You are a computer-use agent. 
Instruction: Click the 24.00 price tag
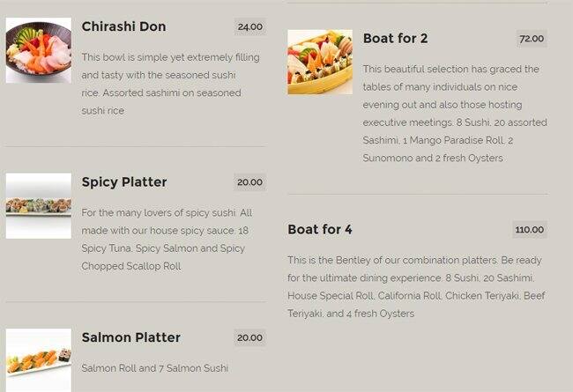pos(250,26)
